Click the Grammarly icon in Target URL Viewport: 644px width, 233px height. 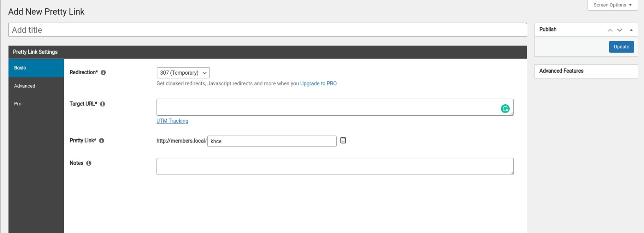tap(505, 109)
